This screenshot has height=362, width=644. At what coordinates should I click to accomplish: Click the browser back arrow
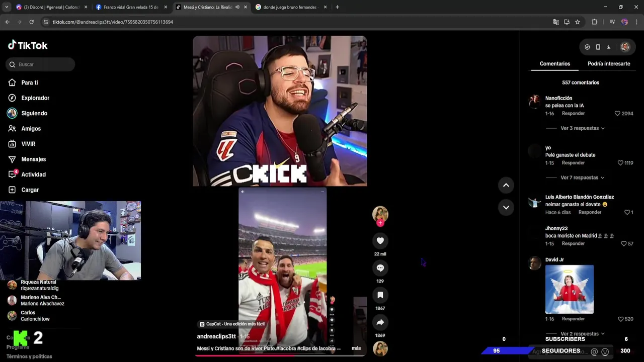(x=7, y=22)
